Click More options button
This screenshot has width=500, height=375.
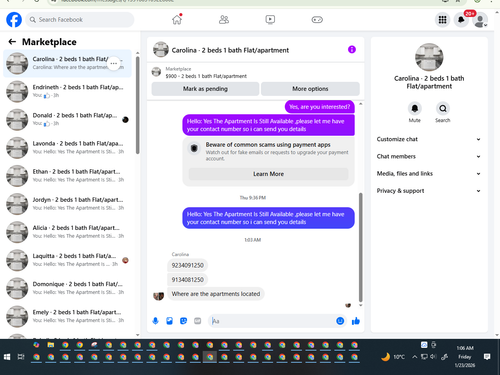click(x=310, y=89)
